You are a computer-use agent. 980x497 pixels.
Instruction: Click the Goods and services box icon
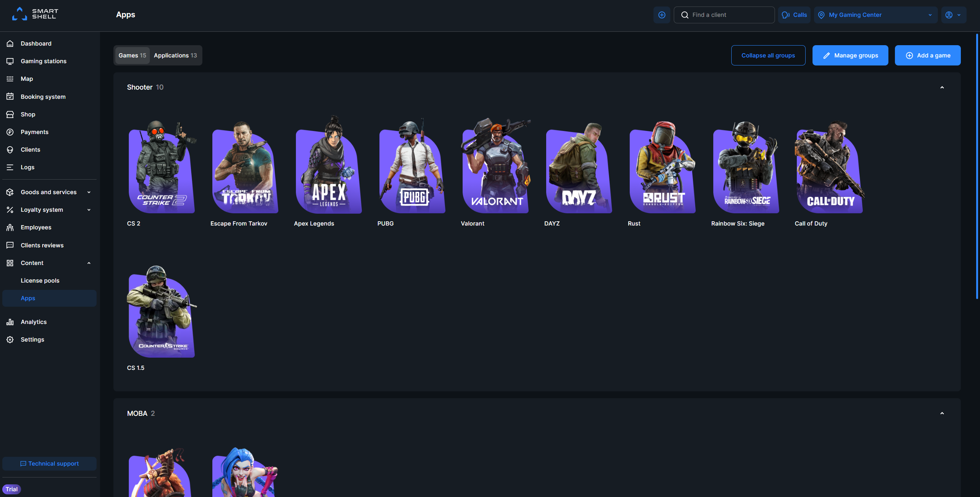10,192
